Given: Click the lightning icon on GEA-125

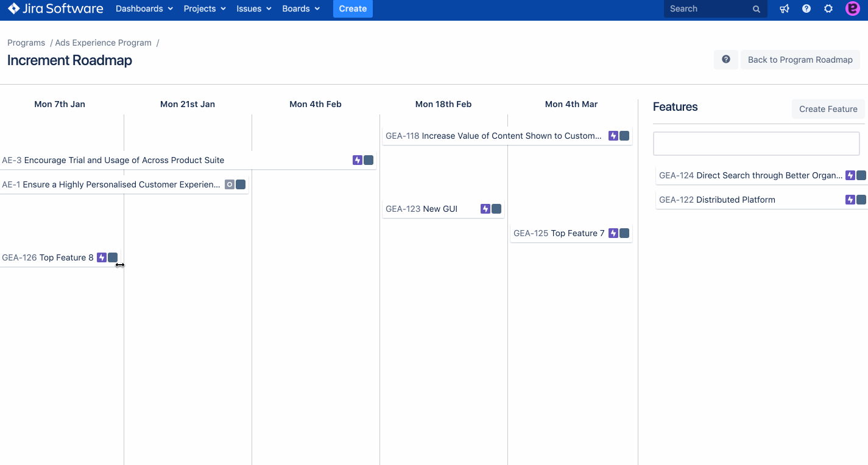Looking at the screenshot, I should click(x=613, y=233).
